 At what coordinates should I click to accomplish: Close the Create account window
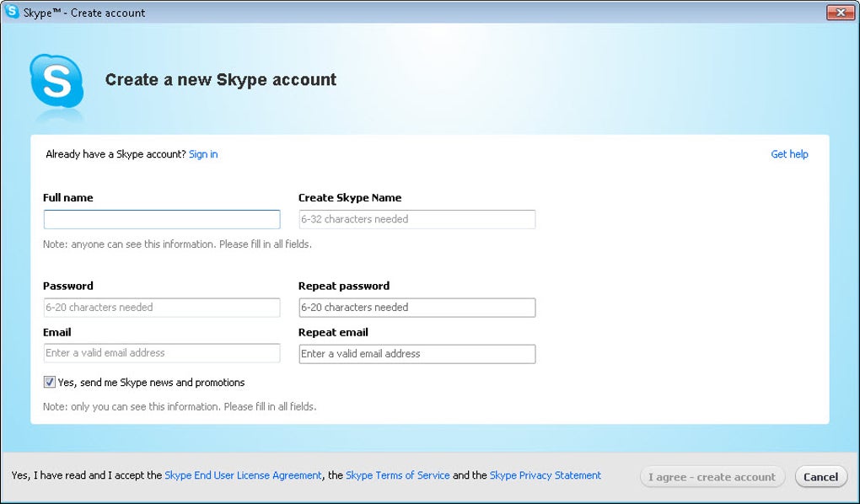coord(841,12)
